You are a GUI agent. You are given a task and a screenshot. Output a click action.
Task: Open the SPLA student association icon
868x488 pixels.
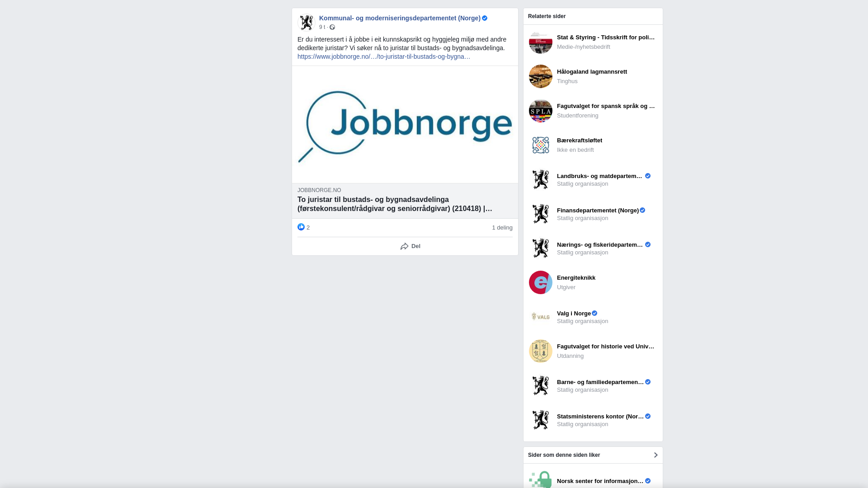[540, 111]
